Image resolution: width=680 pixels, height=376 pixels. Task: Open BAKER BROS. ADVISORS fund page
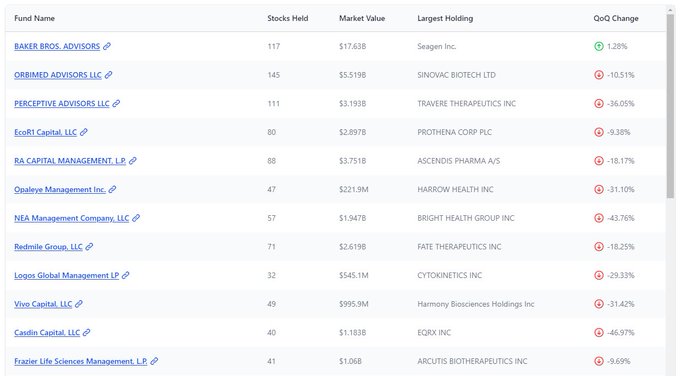coord(57,46)
